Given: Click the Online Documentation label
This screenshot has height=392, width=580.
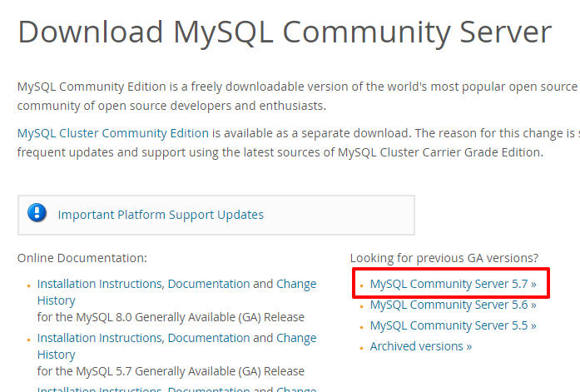Looking at the screenshot, I should pos(82,258).
